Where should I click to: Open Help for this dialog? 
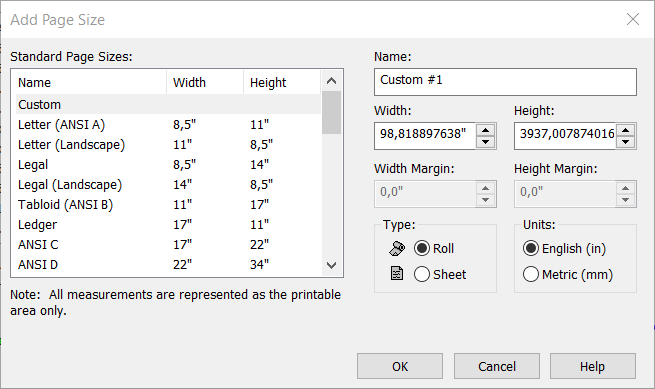click(x=593, y=366)
